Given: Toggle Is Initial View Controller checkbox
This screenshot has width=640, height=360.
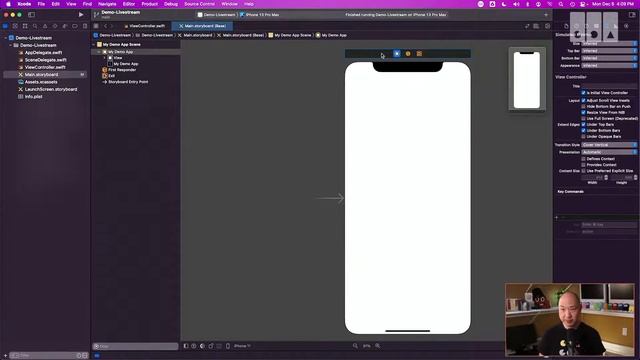Looking at the screenshot, I should coord(583,93).
